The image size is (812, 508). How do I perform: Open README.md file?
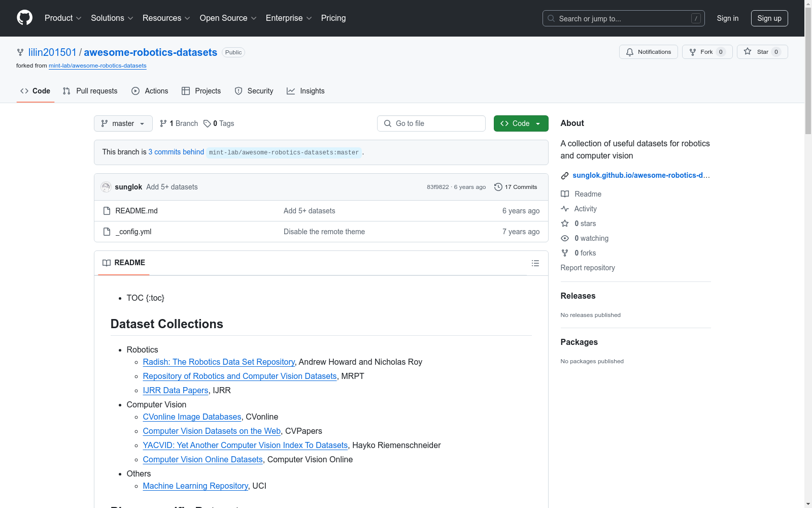(x=137, y=211)
